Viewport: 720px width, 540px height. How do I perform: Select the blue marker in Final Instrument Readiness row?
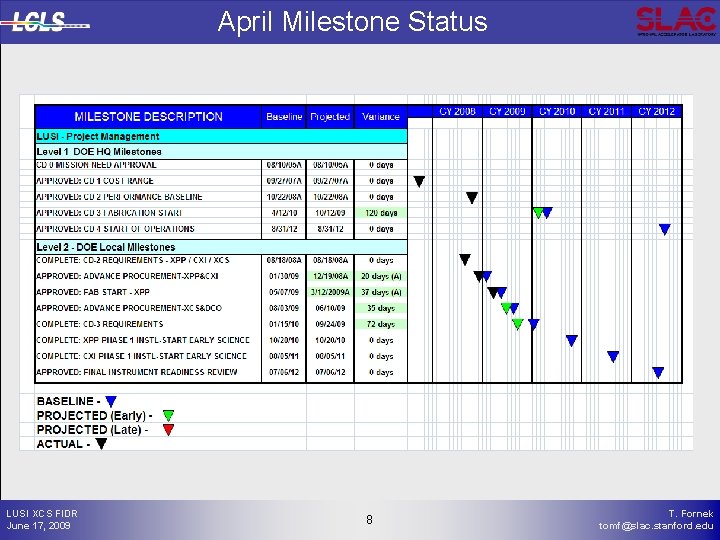658,372
